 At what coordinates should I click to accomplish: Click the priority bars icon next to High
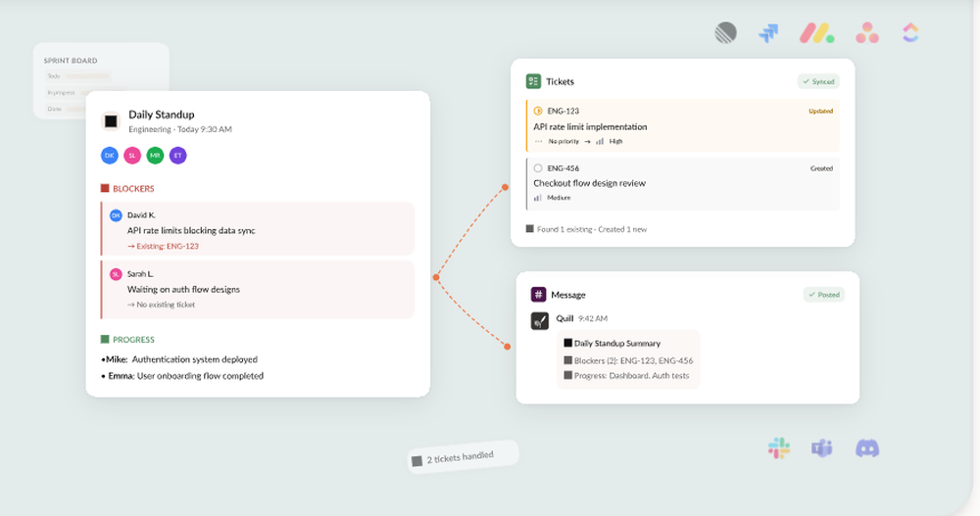pos(600,141)
